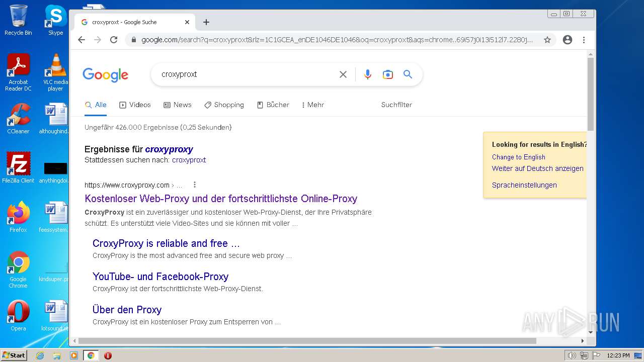The width and height of the screenshot is (644, 362).
Task: Submit search with the magnifier icon
Action: (x=408, y=74)
